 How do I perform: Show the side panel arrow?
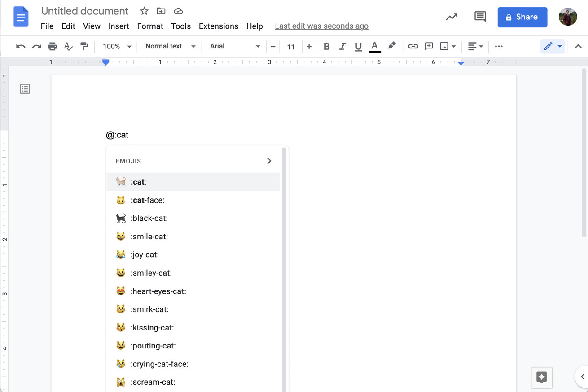pyautogui.click(x=582, y=377)
